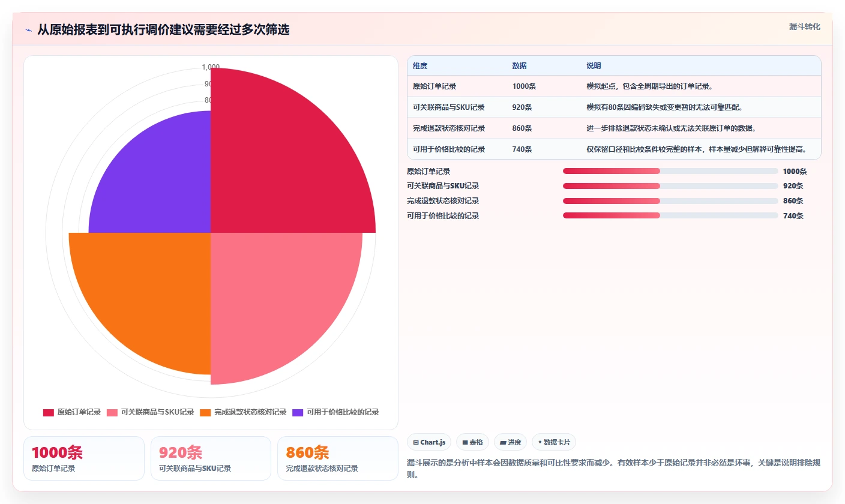Click the 可用于价格比较的记录 table row cell
Viewport: 845px width, 504px height.
point(448,149)
